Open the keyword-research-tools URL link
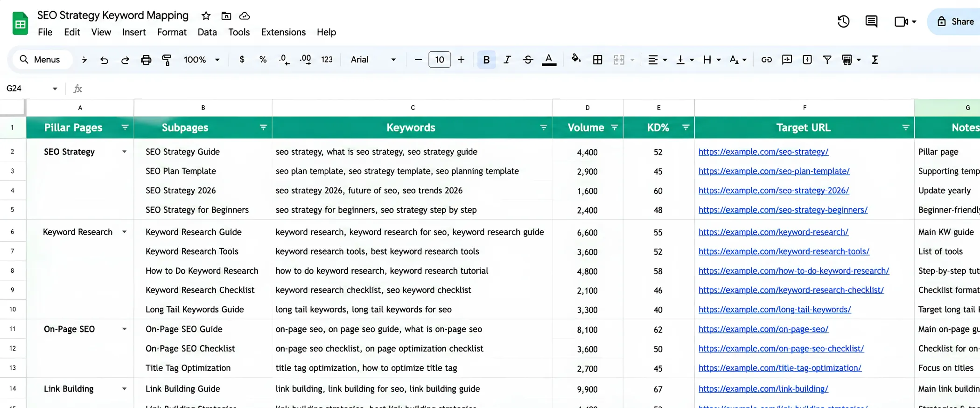Viewport: 980px width, 408px height. pos(784,251)
